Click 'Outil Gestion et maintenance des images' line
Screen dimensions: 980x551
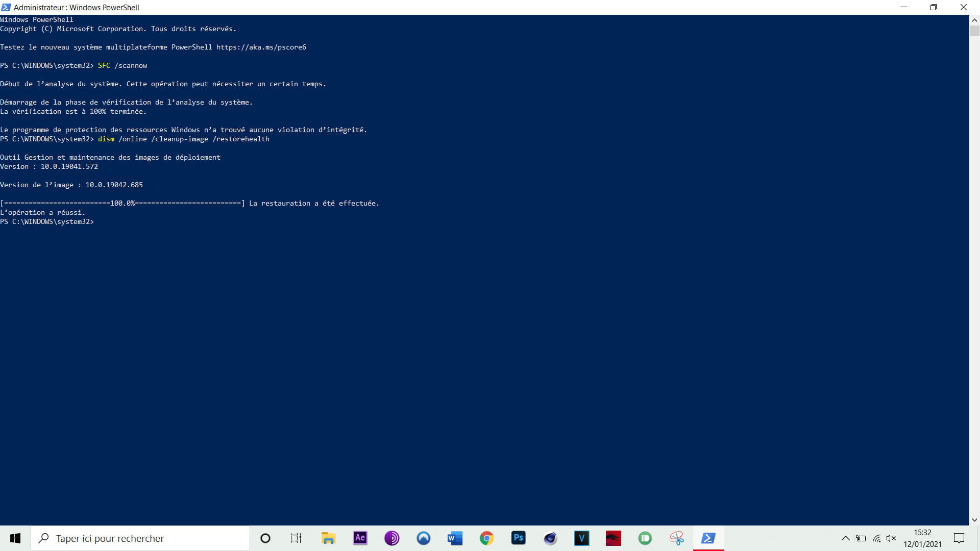[110, 157]
